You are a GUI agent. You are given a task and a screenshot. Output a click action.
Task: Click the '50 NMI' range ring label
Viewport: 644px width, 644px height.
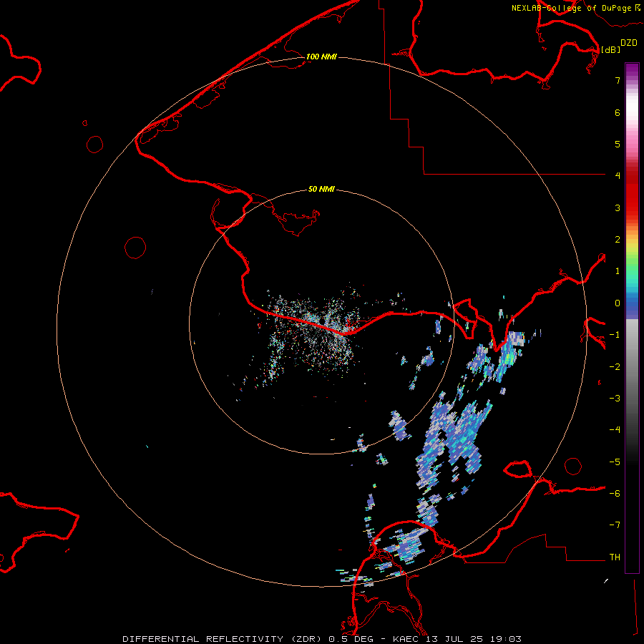[321, 189]
